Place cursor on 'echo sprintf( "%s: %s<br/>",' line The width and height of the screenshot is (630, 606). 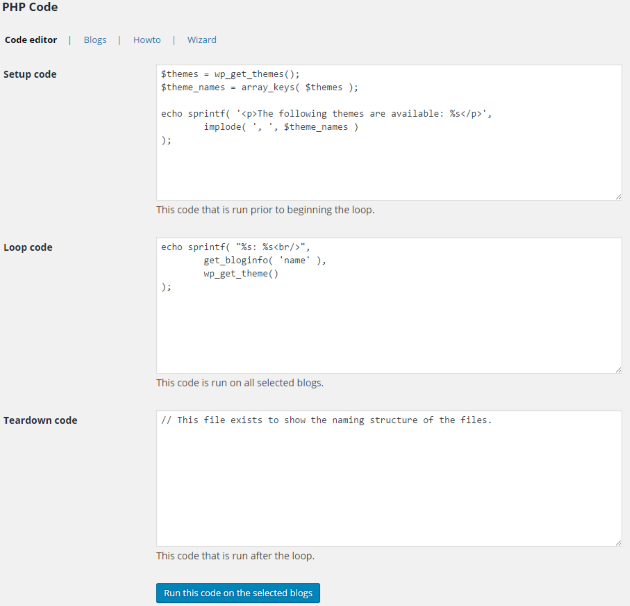point(235,247)
